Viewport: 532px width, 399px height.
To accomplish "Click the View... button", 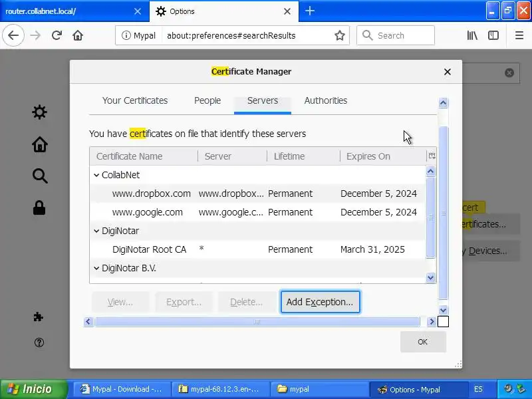I will point(120,302).
